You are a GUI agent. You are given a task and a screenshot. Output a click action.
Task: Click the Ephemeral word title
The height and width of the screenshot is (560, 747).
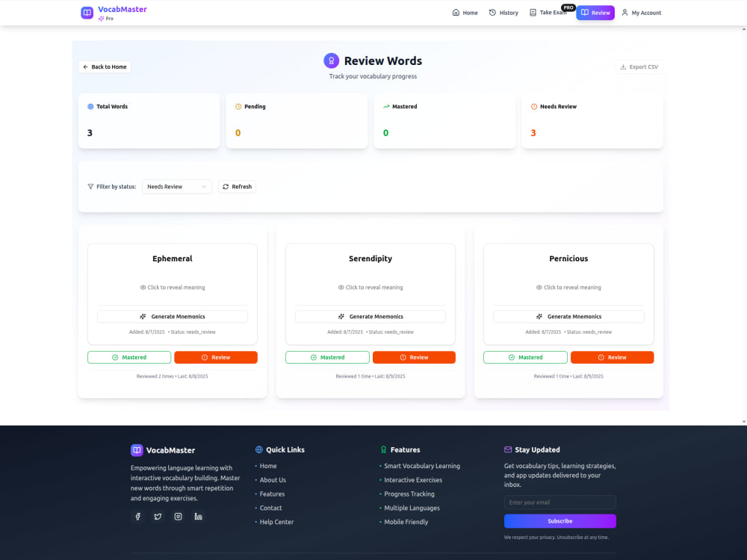[173, 258]
